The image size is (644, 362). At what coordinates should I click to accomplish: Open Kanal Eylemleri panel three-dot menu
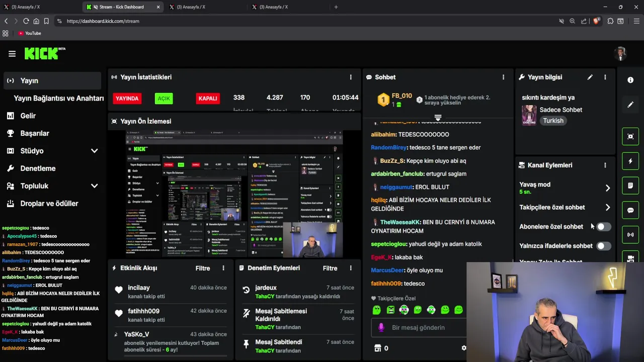coord(605,165)
